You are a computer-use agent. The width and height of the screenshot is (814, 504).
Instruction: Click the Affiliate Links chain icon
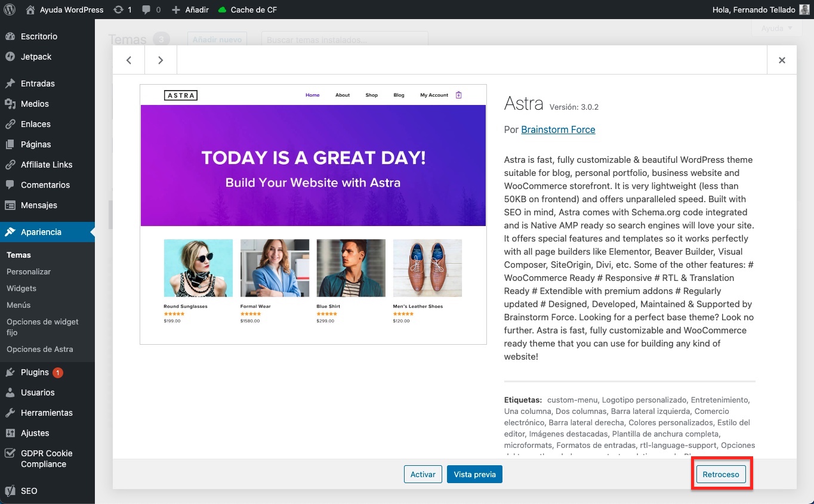tap(10, 165)
